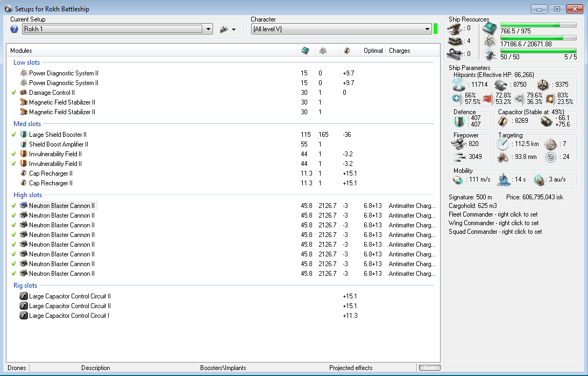588x376 pixels.
Task: Click the Modules column header
Action: coord(21,51)
